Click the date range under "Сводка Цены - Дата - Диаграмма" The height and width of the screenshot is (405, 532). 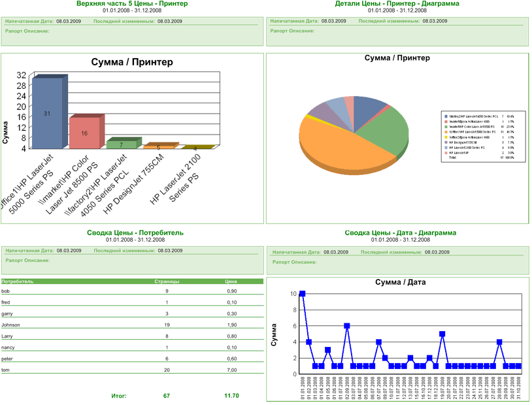[x=401, y=240]
